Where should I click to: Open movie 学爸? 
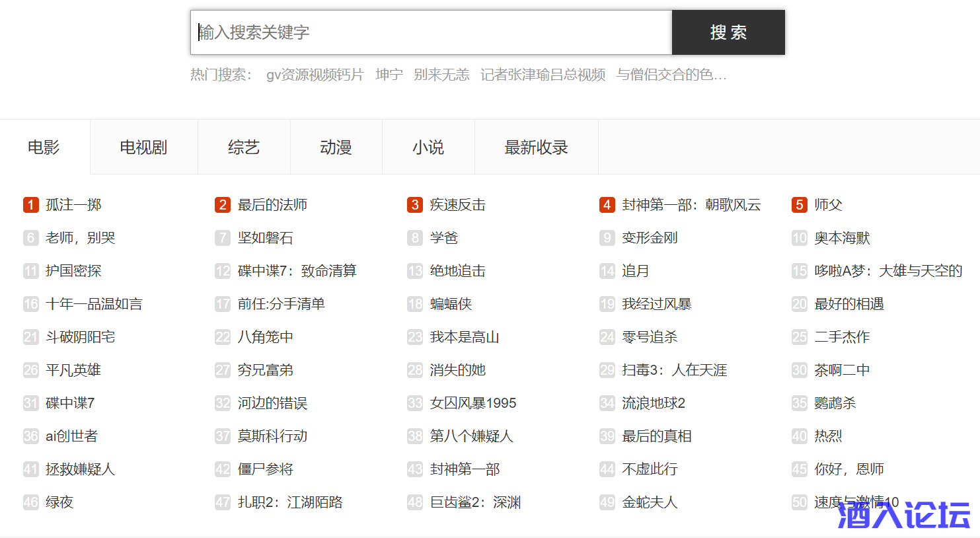click(444, 238)
